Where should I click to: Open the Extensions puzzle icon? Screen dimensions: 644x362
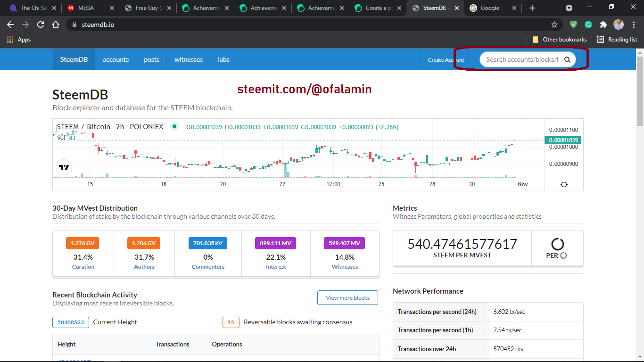(x=603, y=25)
